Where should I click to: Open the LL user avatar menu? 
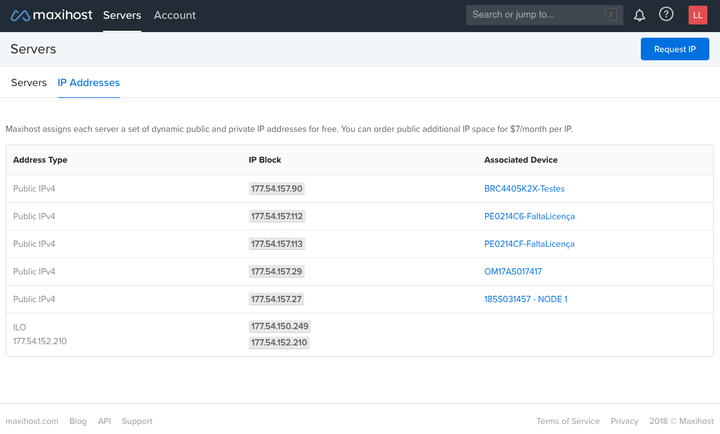(697, 15)
